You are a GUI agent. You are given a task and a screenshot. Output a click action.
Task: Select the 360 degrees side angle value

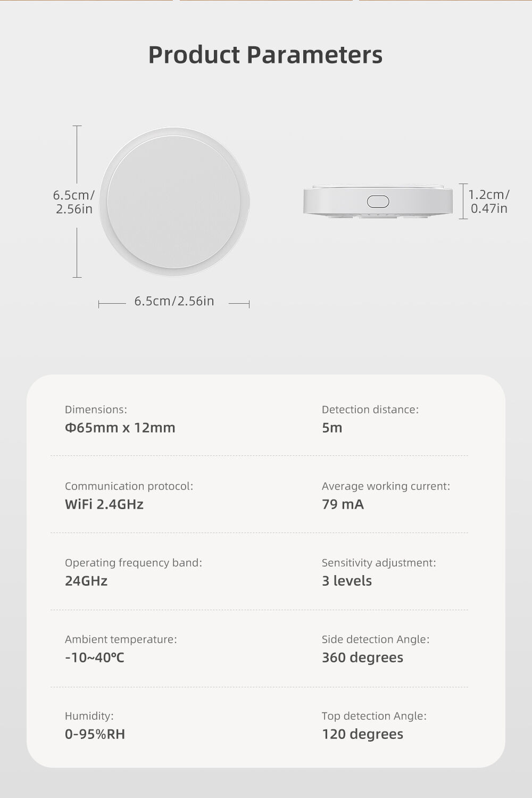coord(362,658)
